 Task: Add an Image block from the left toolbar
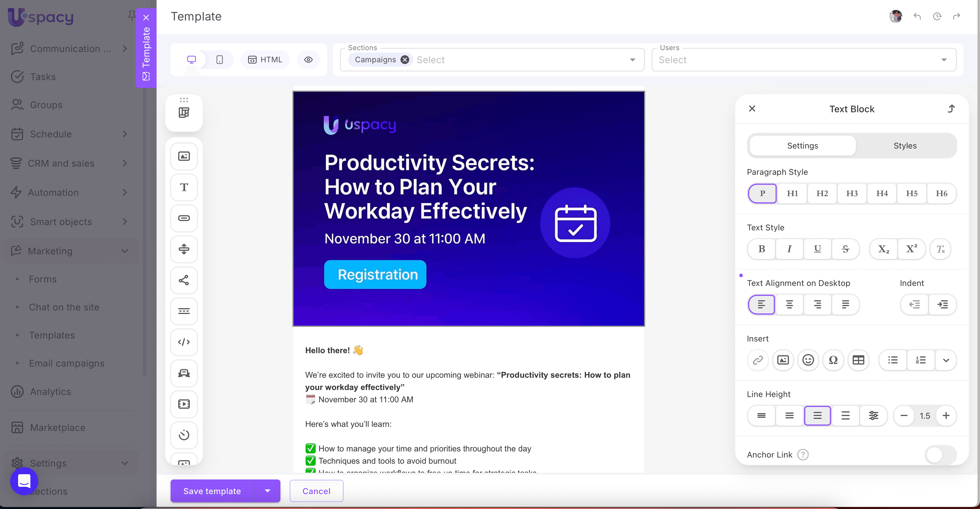(x=184, y=156)
